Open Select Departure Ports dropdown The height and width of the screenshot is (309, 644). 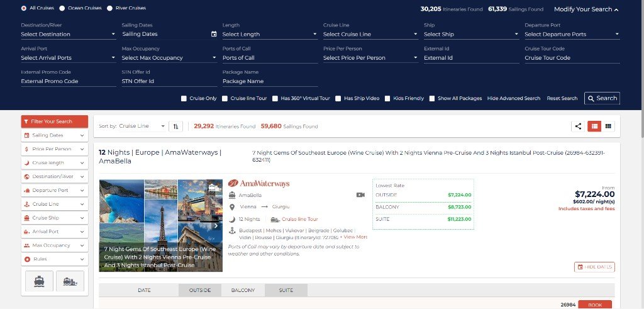(572, 34)
